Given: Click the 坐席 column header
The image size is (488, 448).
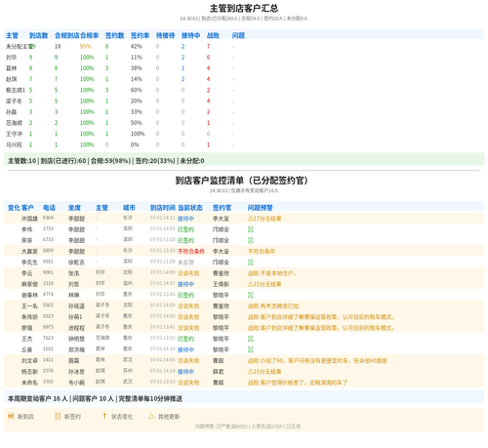Looking at the screenshot, I should click(x=74, y=208).
